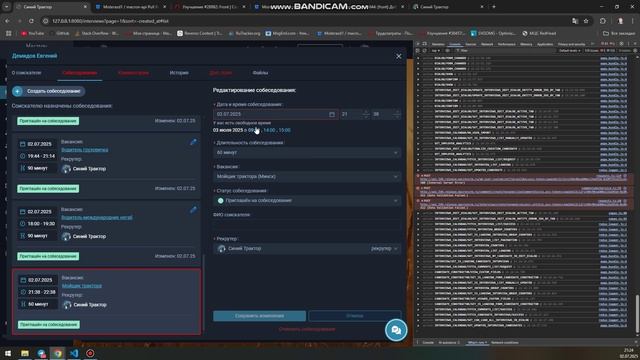The height and width of the screenshot is (360, 640).
Task: Switch to the Собеседования tab
Action: click(80, 73)
